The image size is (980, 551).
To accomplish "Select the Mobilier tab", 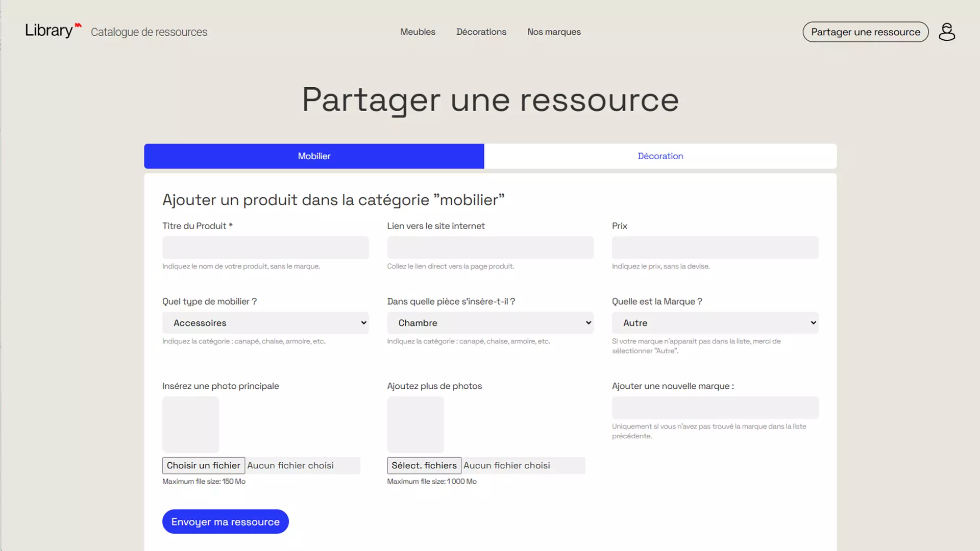I will [x=314, y=156].
